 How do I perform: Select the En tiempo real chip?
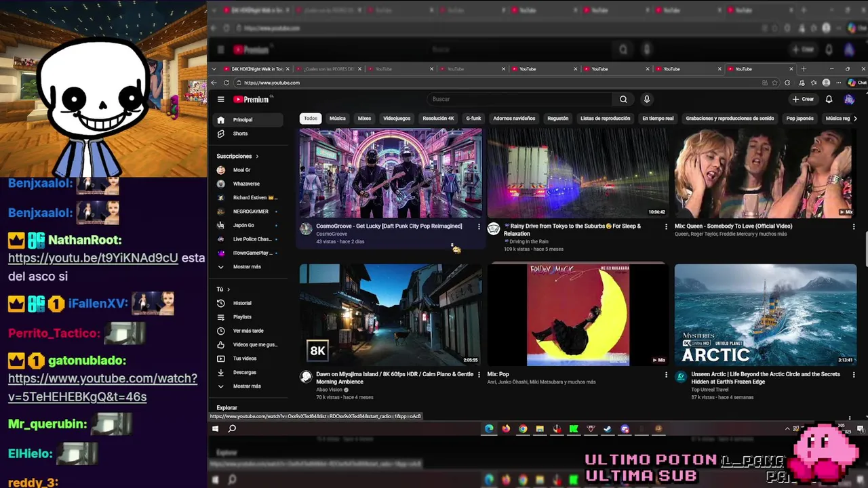[658, 119]
